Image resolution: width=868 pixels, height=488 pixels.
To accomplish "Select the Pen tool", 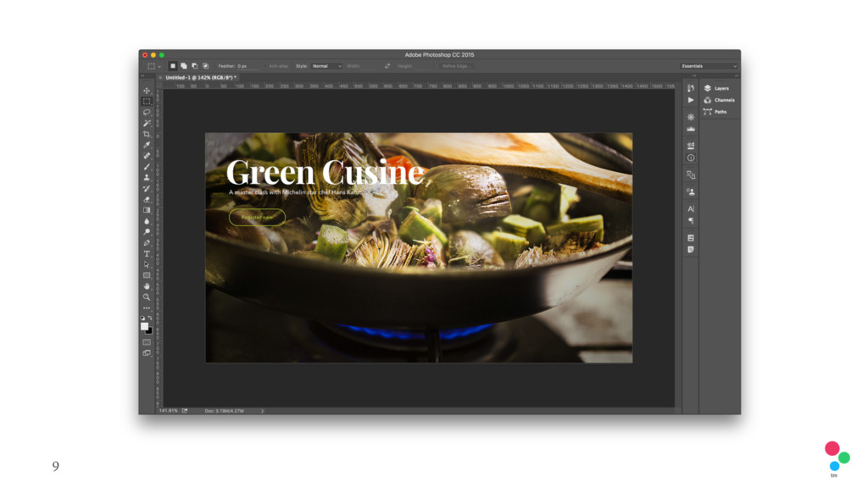I will point(147,243).
